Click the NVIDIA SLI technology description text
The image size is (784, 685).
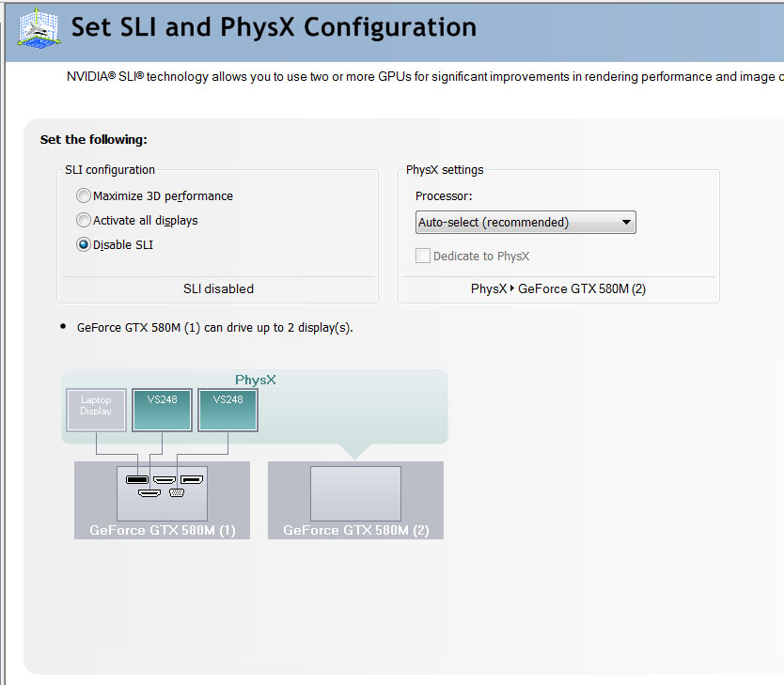tap(425, 76)
